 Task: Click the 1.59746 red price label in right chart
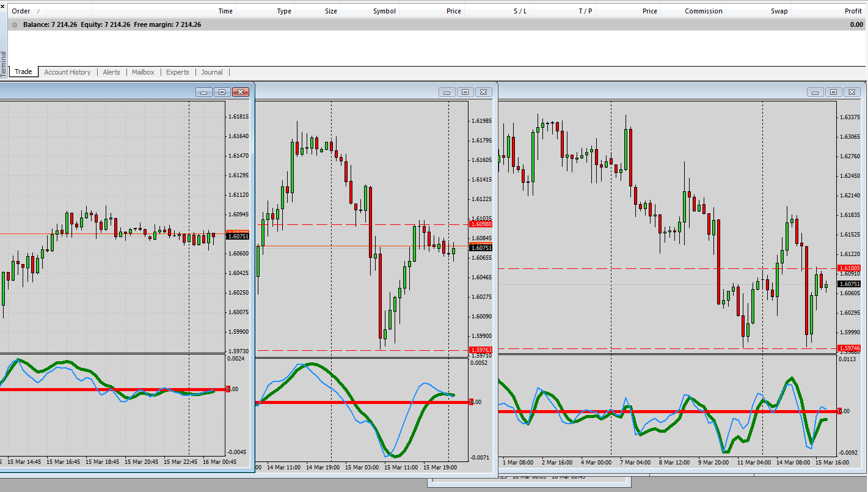click(x=850, y=348)
